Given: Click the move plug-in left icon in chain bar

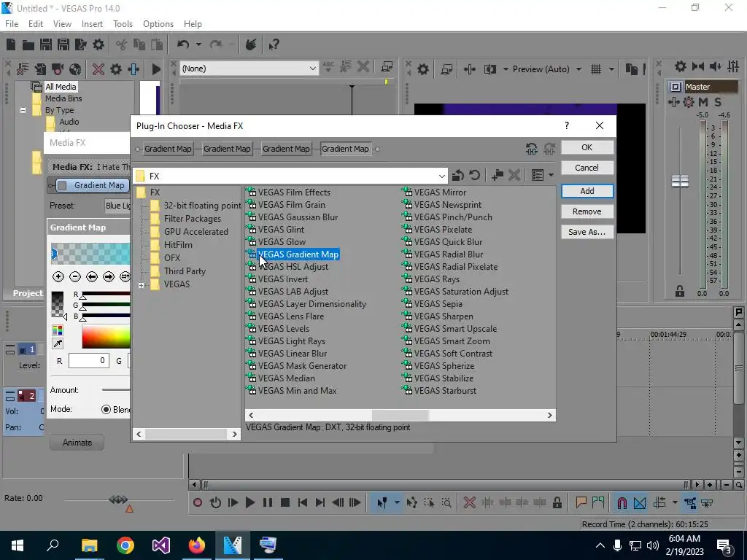Looking at the screenshot, I should coord(532,149).
